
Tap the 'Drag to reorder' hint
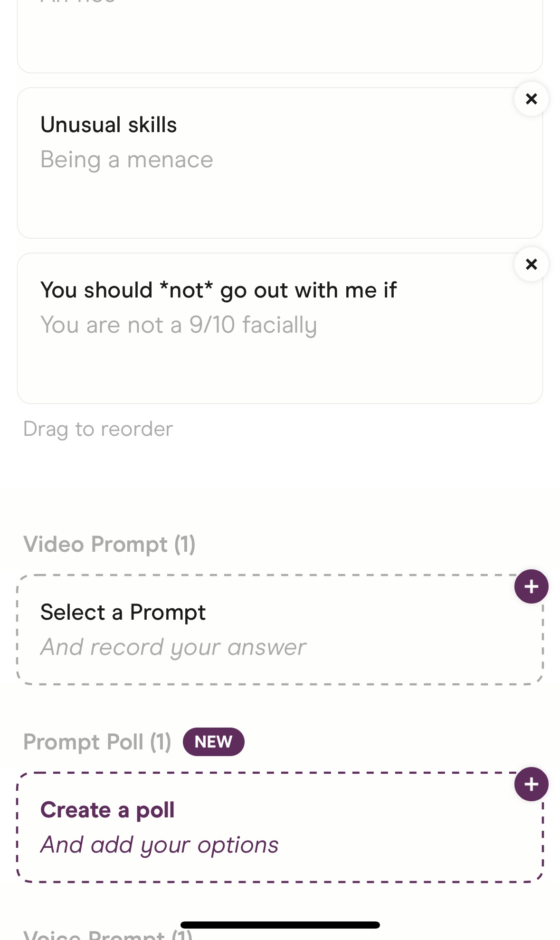(98, 429)
